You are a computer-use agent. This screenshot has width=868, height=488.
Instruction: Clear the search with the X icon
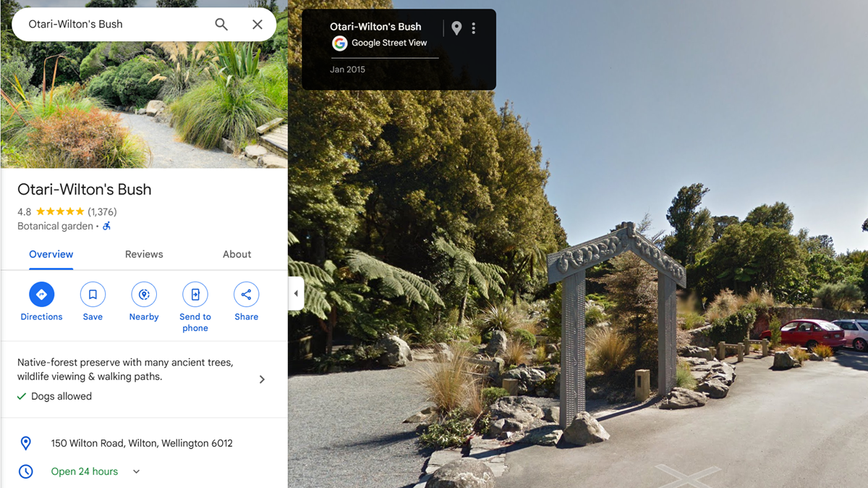[x=257, y=24]
